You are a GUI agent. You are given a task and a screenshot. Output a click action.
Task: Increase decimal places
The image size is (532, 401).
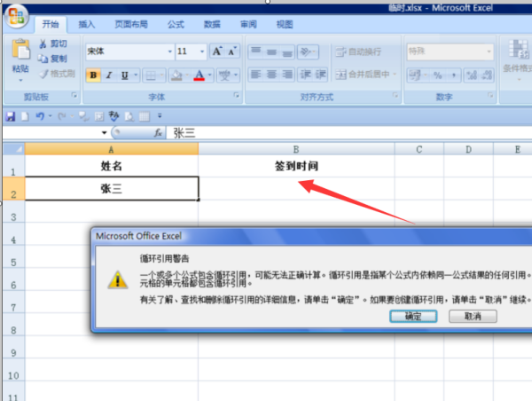click(x=472, y=75)
